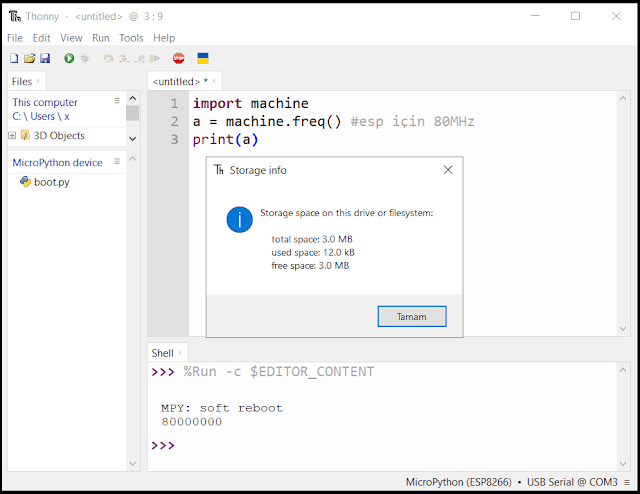Click status bar 'MicroPython (ESP8266)' text

[458, 482]
